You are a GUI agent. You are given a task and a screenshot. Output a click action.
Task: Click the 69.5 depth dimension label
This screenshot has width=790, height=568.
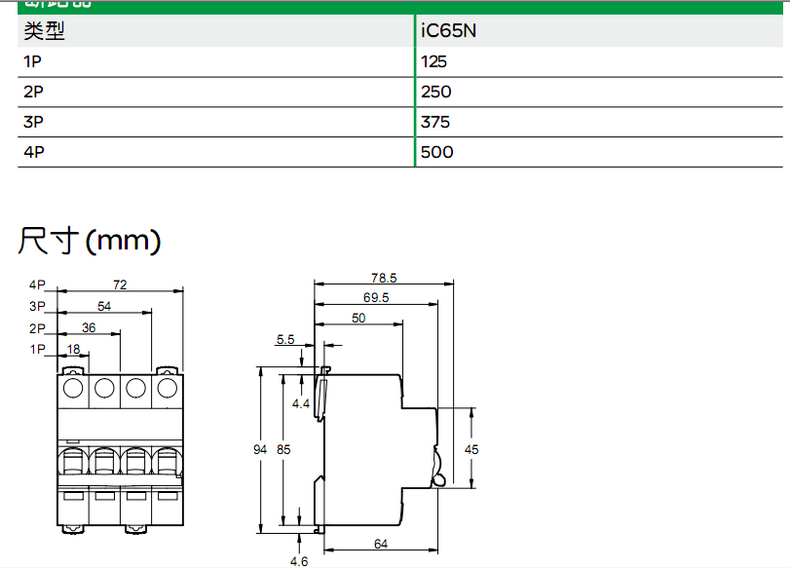click(x=376, y=298)
